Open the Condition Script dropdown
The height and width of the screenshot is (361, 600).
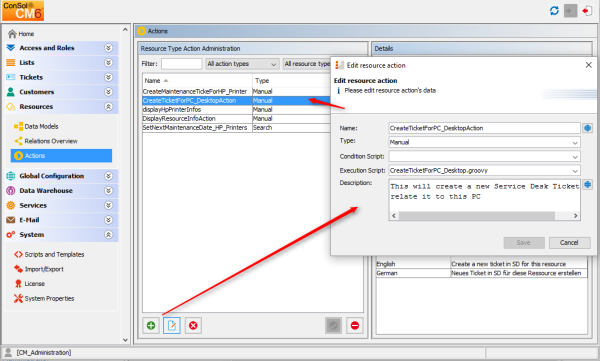pyautogui.click(x=484, y=156)
